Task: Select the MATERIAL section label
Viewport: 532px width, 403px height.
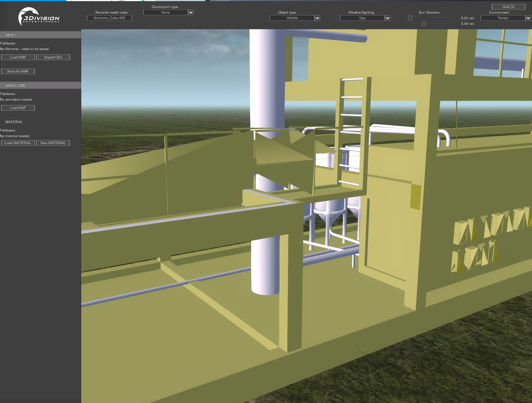Action: 14,122
